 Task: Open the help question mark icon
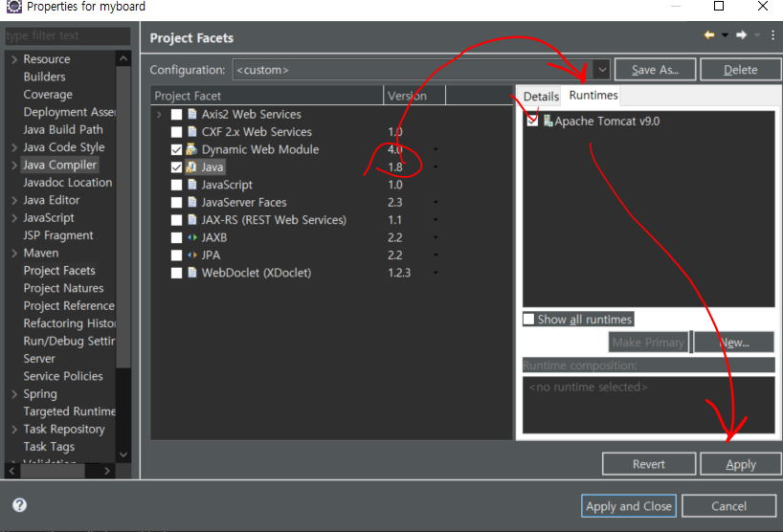tap(19, 505)
